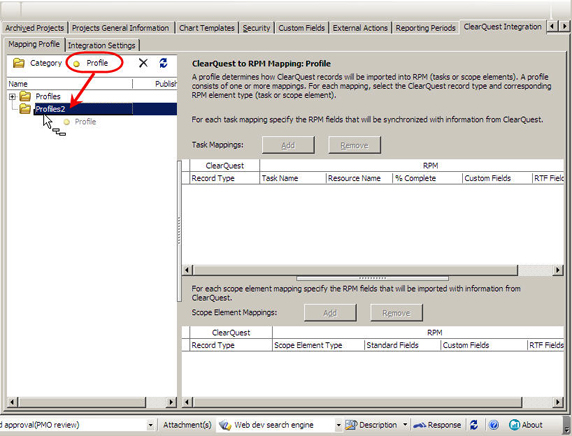Delete the selection with the X icon
Image resolution: width=572 pixels, height=436 pixels.
(143, 63)
